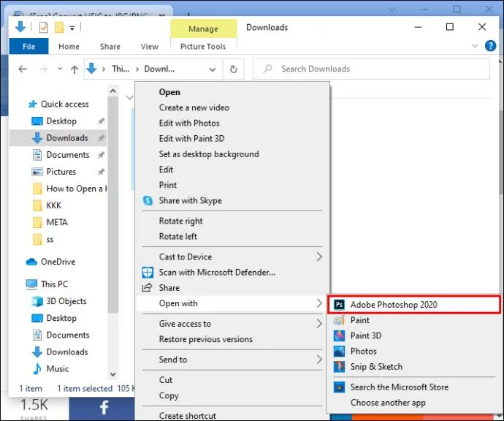504x421 pixels.
Task: Click the Forward navigation arrow
Action: coord(43,69)
